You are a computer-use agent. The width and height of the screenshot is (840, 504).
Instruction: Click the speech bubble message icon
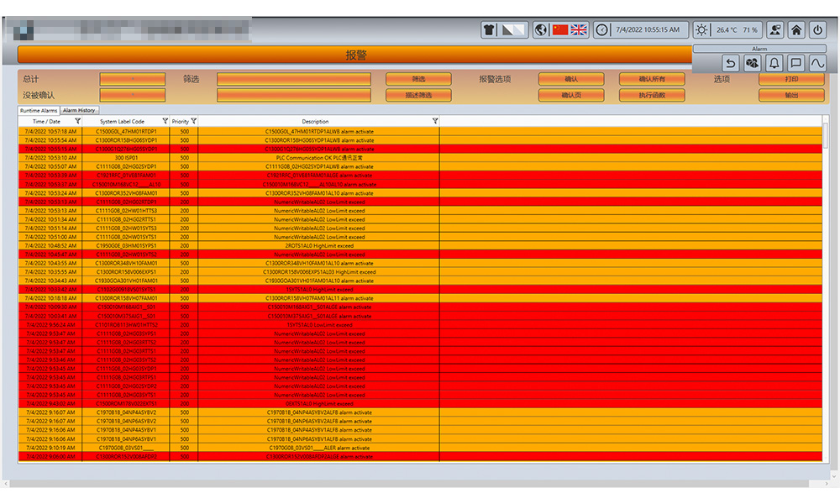795,63
